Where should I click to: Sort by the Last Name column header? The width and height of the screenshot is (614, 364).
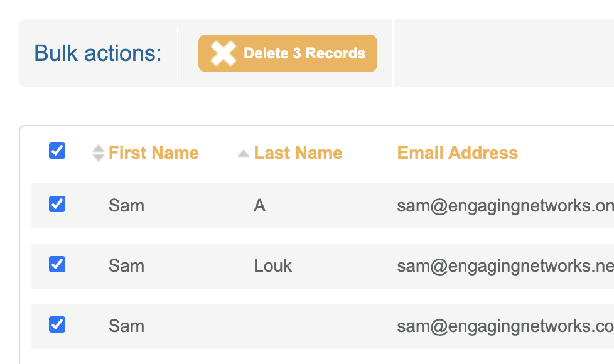pos(298,153)
